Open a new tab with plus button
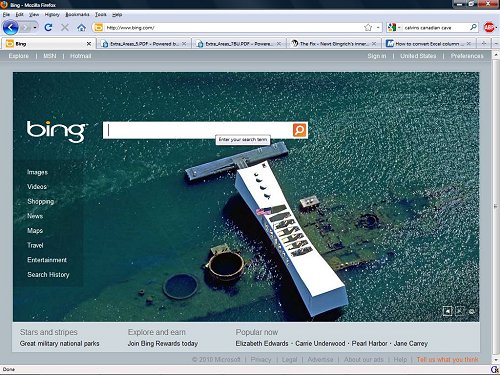The height and width of the screenshot is (375, 500). (x=484, y=43)
